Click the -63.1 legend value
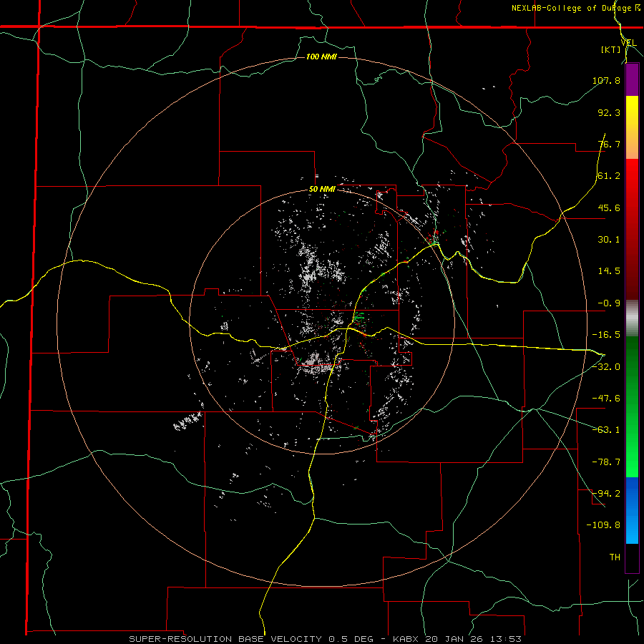 (606, 430)
